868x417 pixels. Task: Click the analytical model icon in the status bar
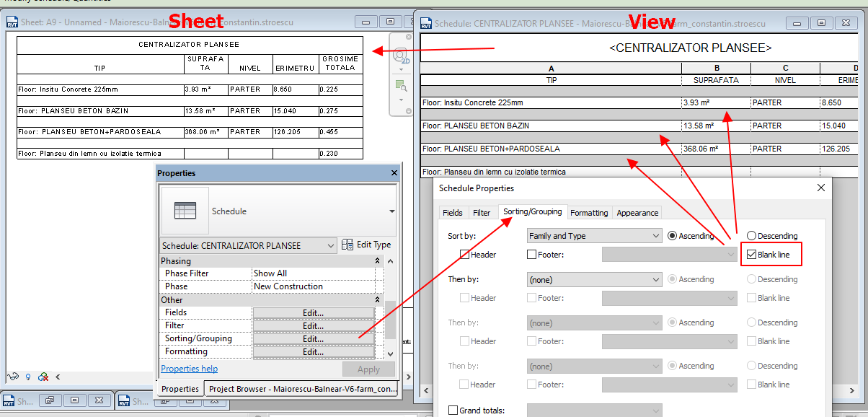coord(42,377)
